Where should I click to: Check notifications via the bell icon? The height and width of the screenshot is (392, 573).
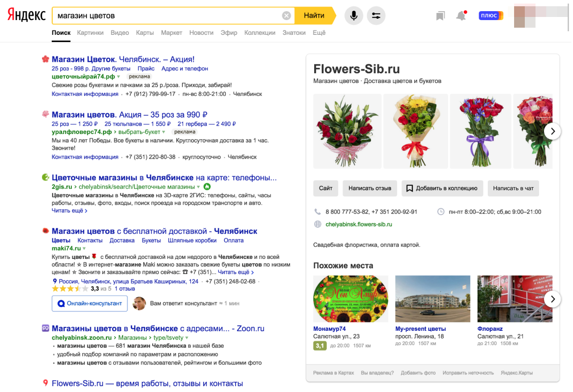click(x=461, y=15)
